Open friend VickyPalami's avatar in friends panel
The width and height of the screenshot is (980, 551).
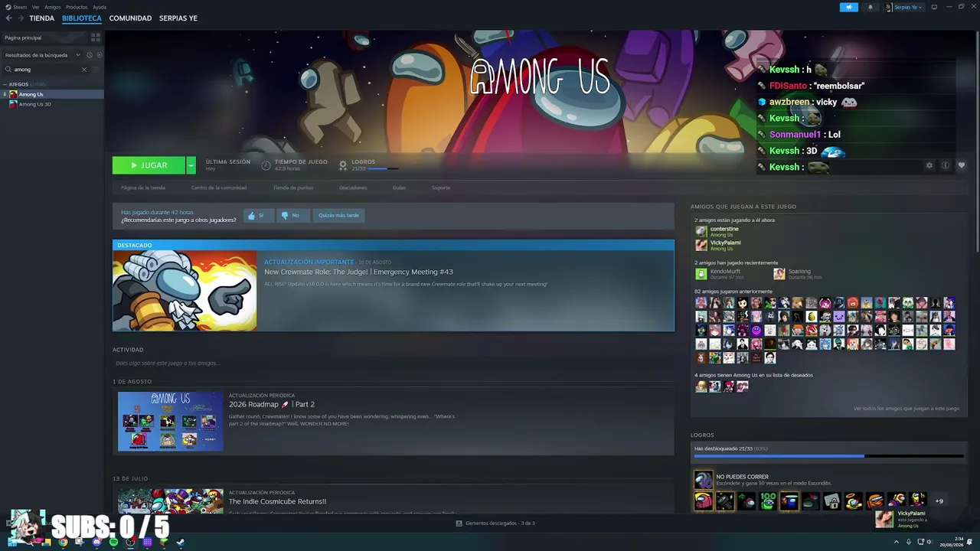[x=701, y=245]
